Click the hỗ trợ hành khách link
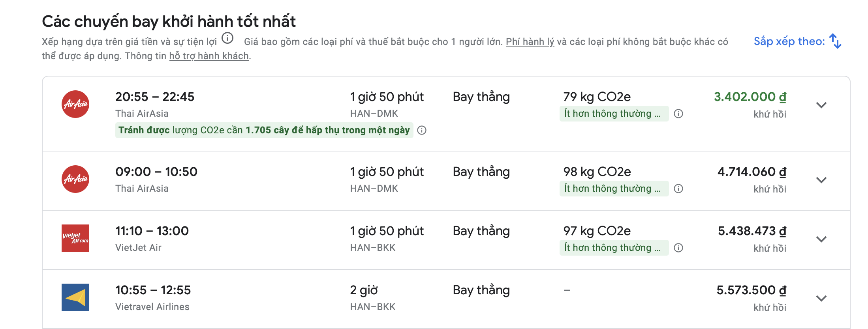 pyautogui.click(x=209, y=56)
